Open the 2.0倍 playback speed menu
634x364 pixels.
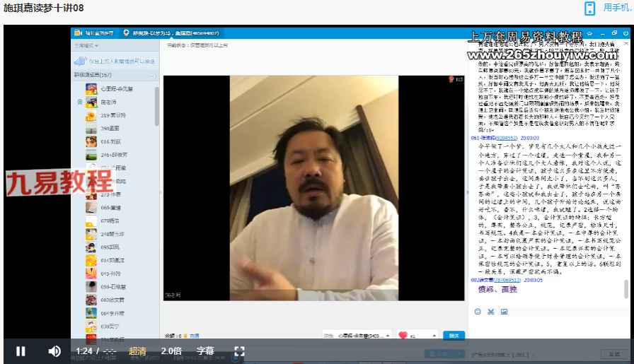(171, 351)
